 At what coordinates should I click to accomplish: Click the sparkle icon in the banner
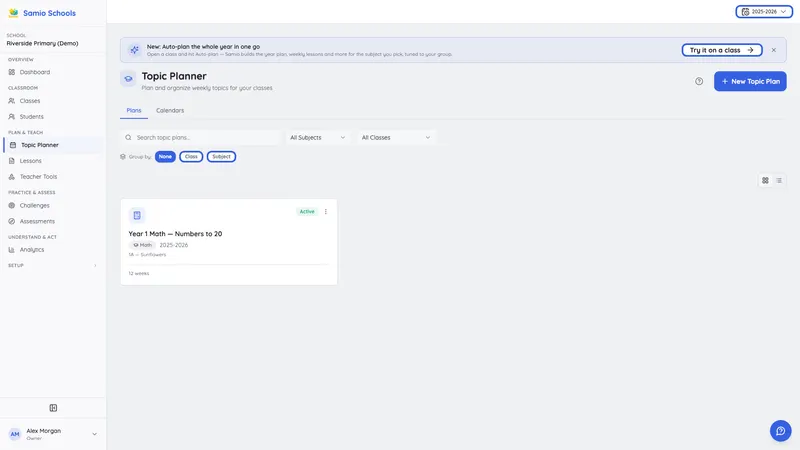point(134,50)
